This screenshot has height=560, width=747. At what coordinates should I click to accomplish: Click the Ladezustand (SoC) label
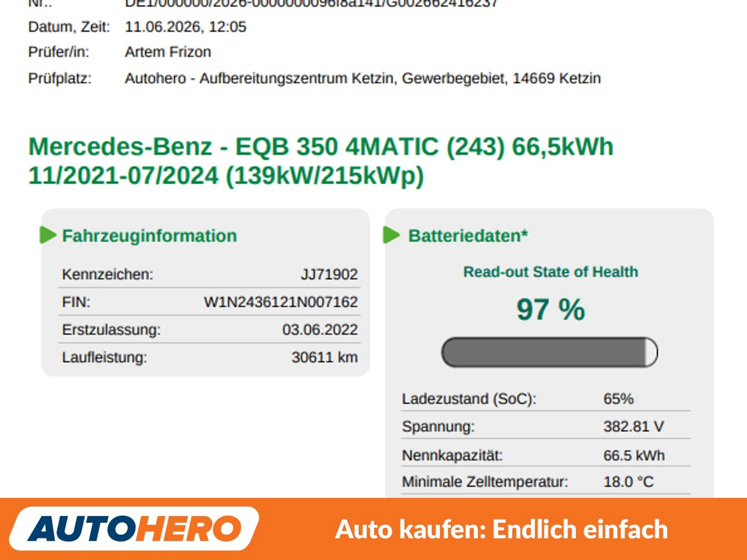(x=469, y=399)
